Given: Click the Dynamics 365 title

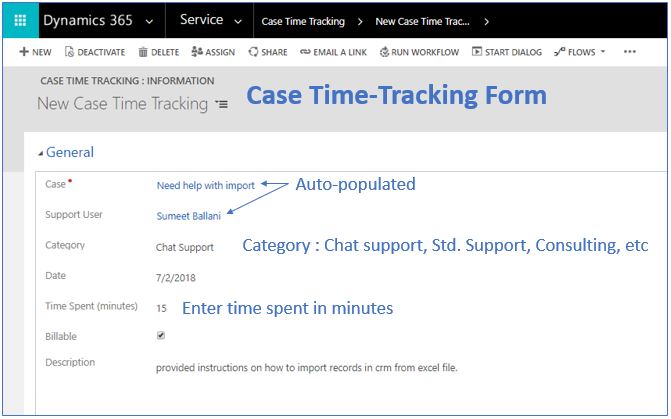Looking at the screenshot, I should pos(88,20).
